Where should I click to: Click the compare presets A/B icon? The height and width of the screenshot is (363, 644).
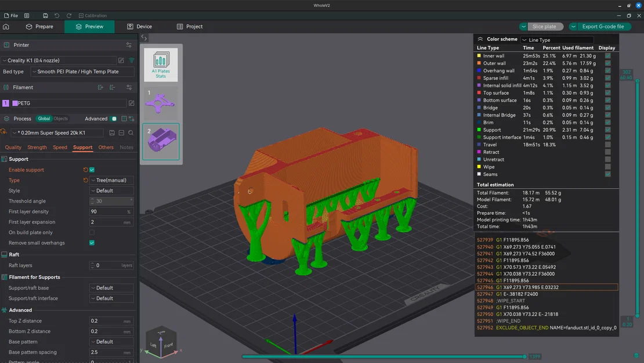132,119
